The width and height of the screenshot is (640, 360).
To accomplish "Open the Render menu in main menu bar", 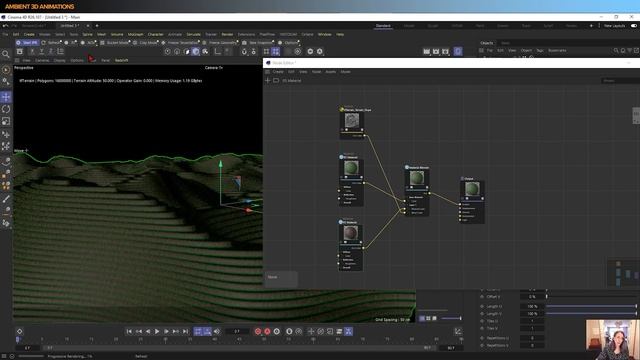I will pyautogui.click(x=227, y=34).
